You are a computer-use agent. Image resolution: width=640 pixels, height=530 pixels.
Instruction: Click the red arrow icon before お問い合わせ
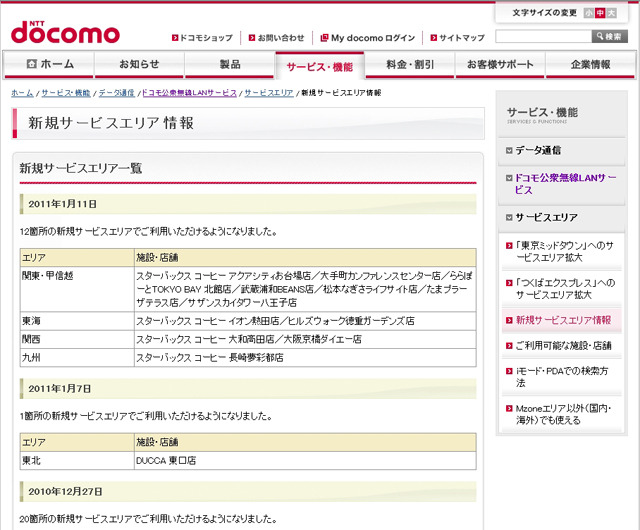pos(252,38)
